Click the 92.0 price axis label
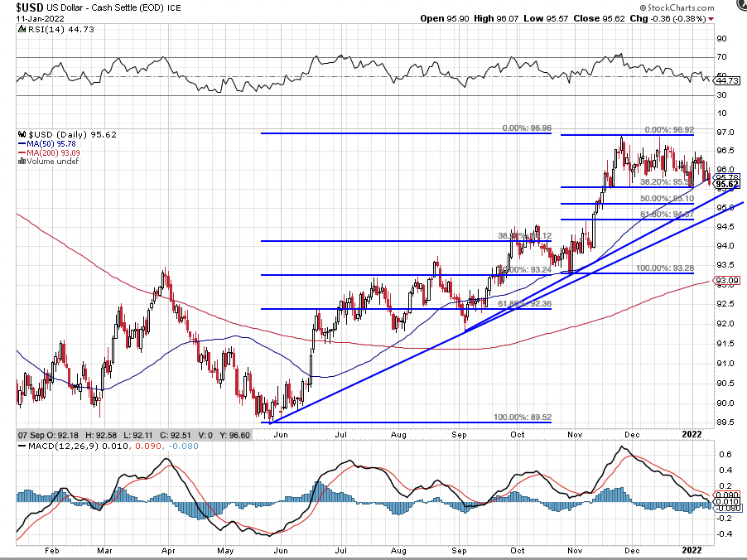747x560 pixels. tap(725, 324)
